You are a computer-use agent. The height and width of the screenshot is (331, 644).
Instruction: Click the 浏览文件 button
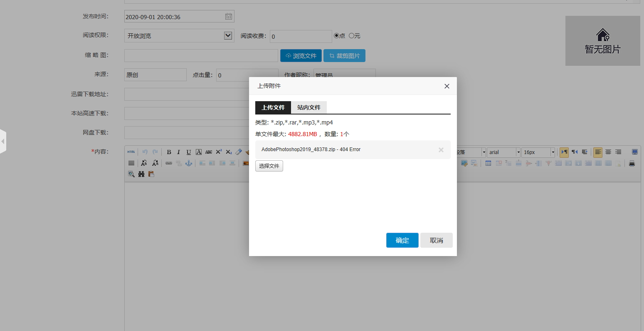tap(301, 55)
